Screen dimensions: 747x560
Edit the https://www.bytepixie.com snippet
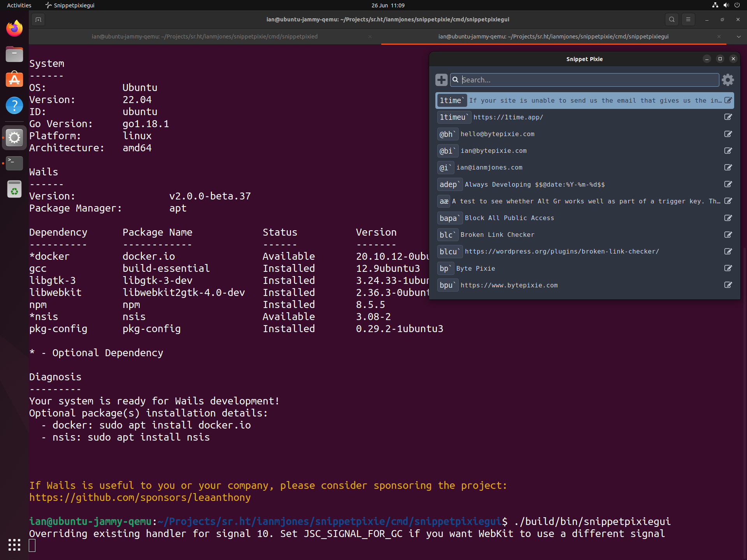coord(728,285)
